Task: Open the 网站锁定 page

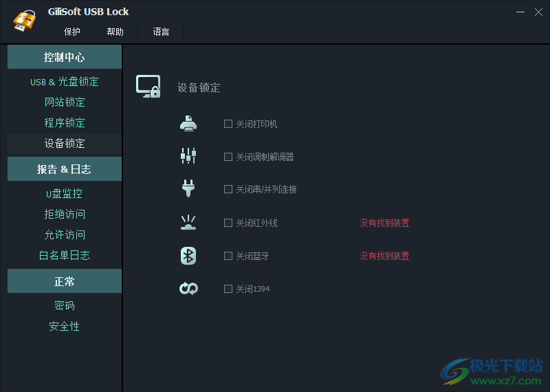Action: 65,102
